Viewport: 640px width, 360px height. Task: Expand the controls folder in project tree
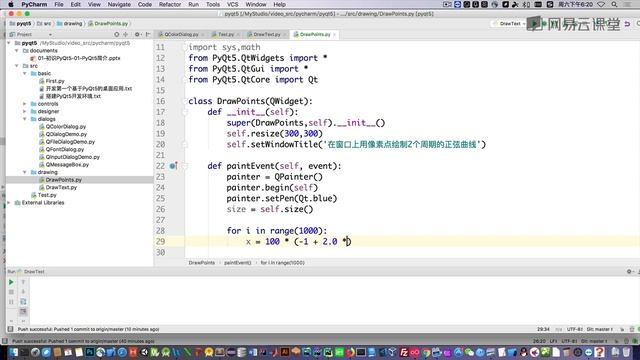pyautogui.click(x=24, y=104)
